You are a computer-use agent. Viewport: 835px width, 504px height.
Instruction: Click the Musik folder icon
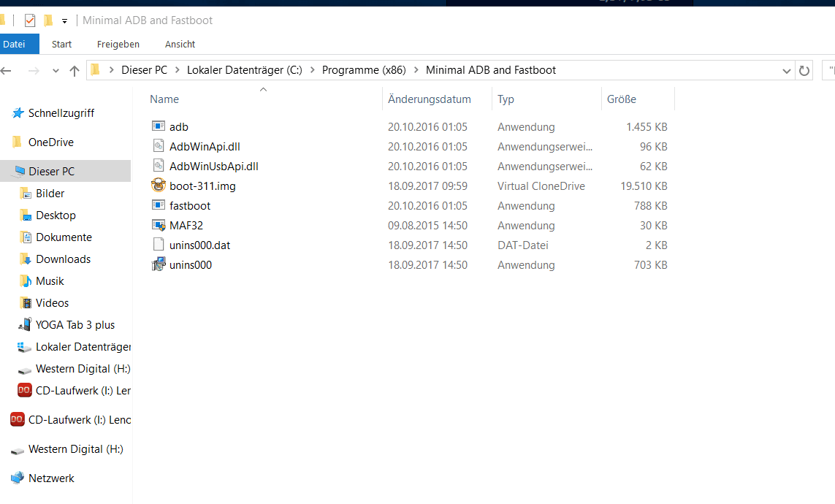tap(25, 280)
